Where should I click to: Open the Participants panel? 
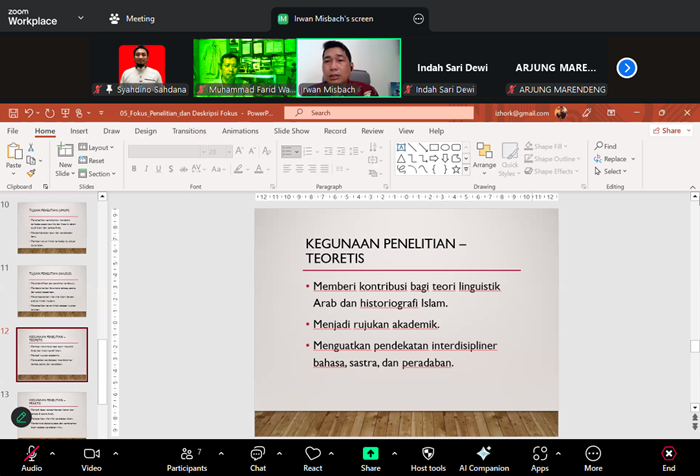coord(187,459)
